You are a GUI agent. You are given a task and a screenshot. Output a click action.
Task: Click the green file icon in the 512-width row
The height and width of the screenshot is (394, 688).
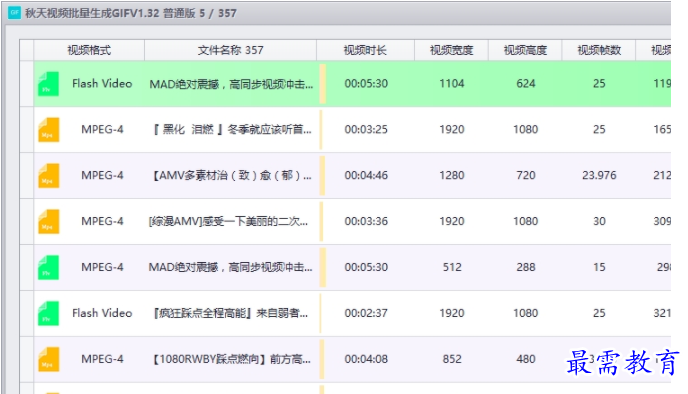click(48, 268)
